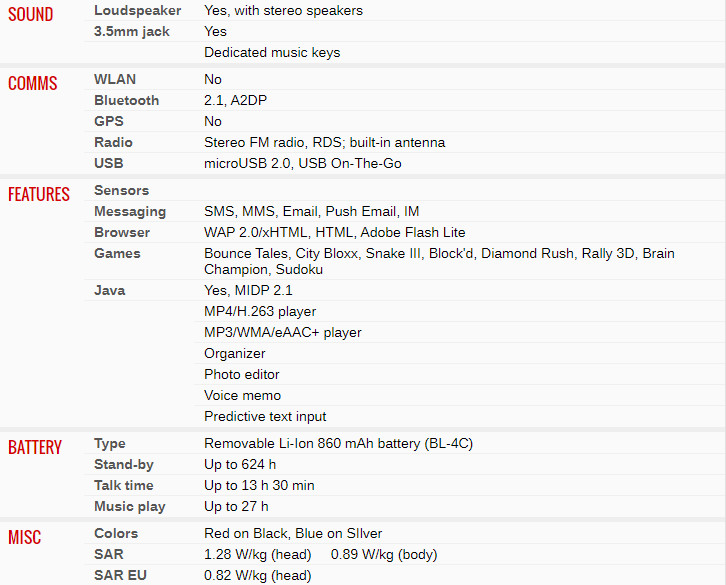Open the Games label link
Screen dimensions: 726x585
pyautogui.click(x=117, y=253)
